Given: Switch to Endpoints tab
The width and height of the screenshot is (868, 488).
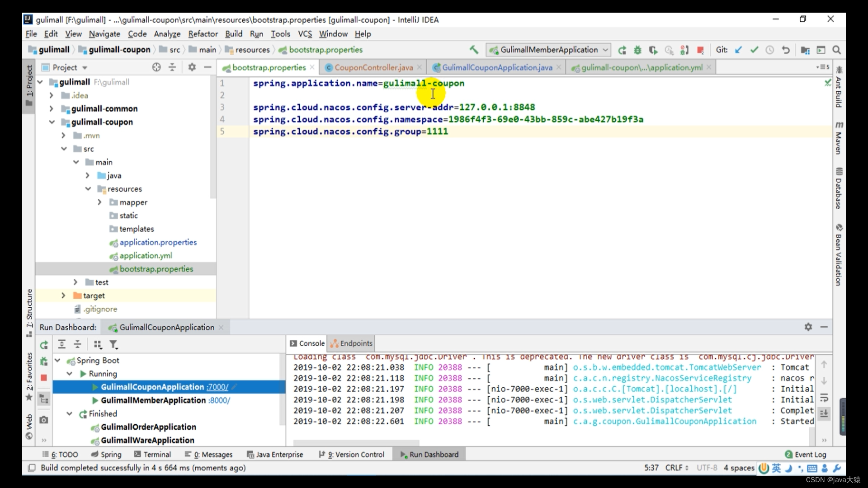Looking at the screenshot, I should coord(351,343).
